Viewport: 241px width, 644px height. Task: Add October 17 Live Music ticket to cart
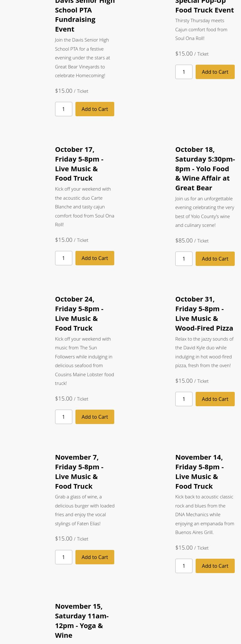click(95, 258)
